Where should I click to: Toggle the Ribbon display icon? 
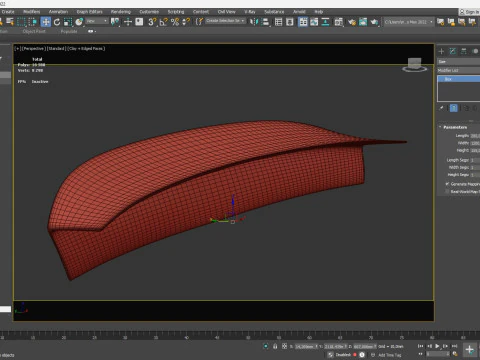[x=303, y=22]
